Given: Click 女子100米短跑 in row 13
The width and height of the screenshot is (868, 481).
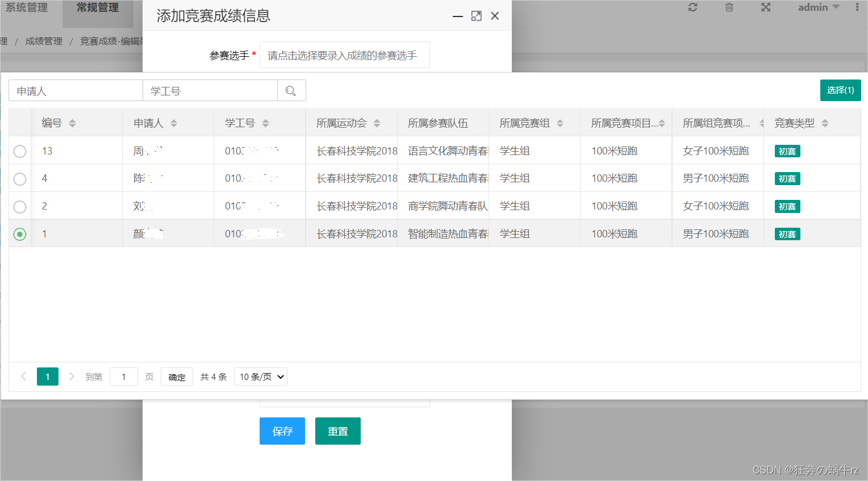Looking at the screenshot, I should (716, 151).
